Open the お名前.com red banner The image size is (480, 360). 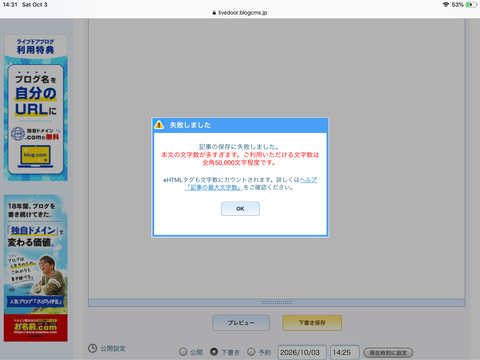click(x=36, y=328)
